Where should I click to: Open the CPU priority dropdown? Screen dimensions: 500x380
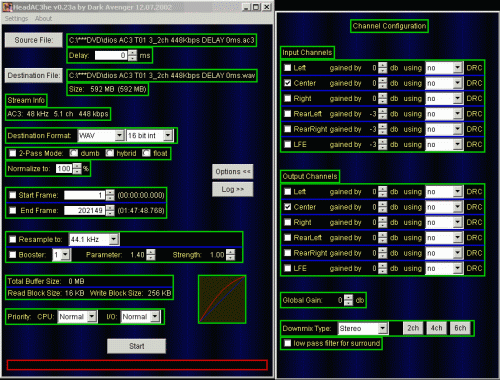click(77, 316)
